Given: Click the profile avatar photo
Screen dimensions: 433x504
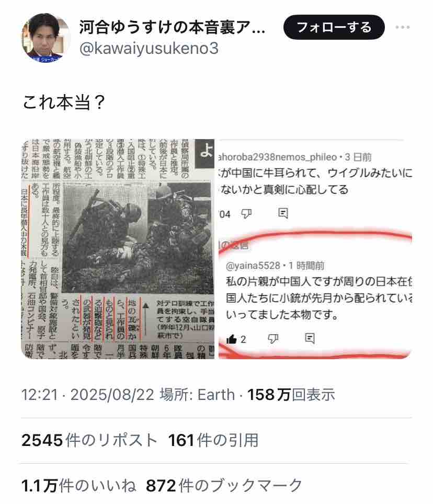Looking at the screenshot, I should [45, 38].
